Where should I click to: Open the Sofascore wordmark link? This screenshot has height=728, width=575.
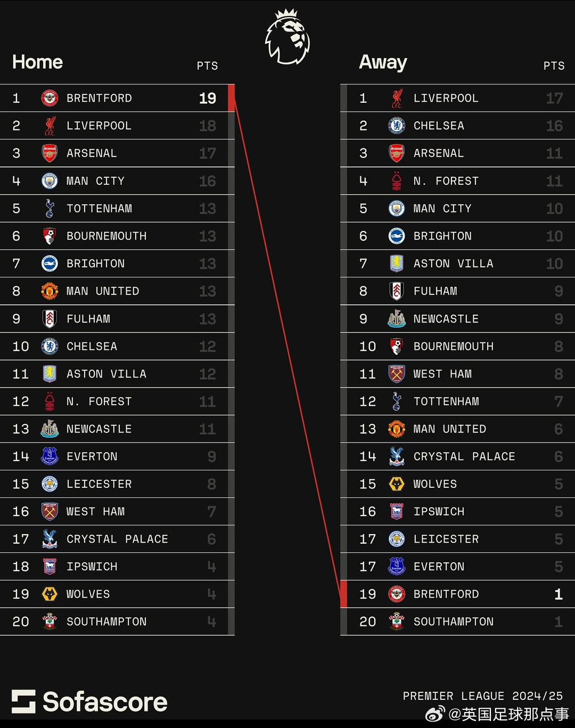coord(105,702)
